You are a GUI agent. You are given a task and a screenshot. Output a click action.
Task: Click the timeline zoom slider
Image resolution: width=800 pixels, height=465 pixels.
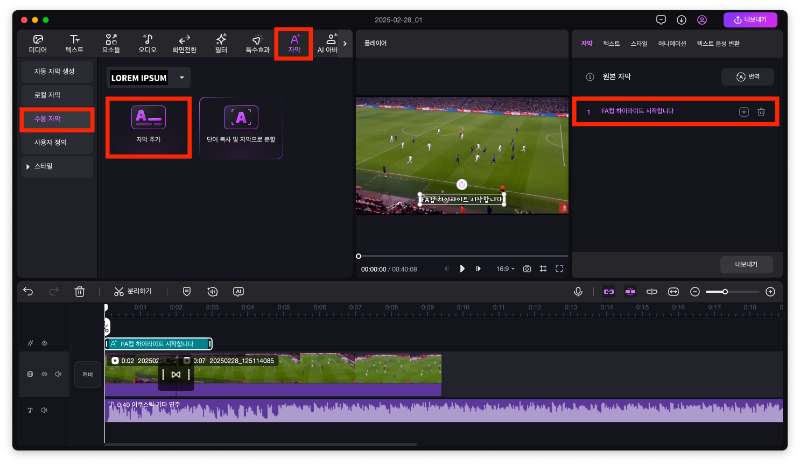[x=725, y=291]
